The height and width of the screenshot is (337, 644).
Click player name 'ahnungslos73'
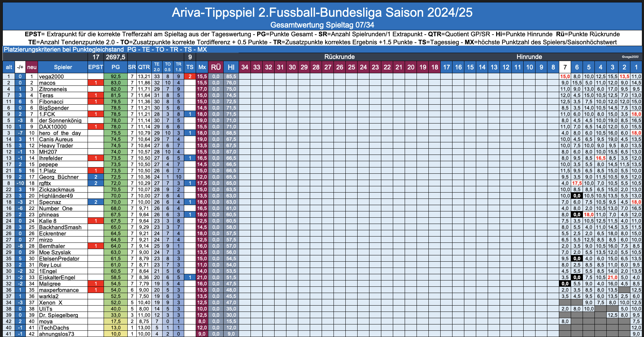[x=56, y=334]
